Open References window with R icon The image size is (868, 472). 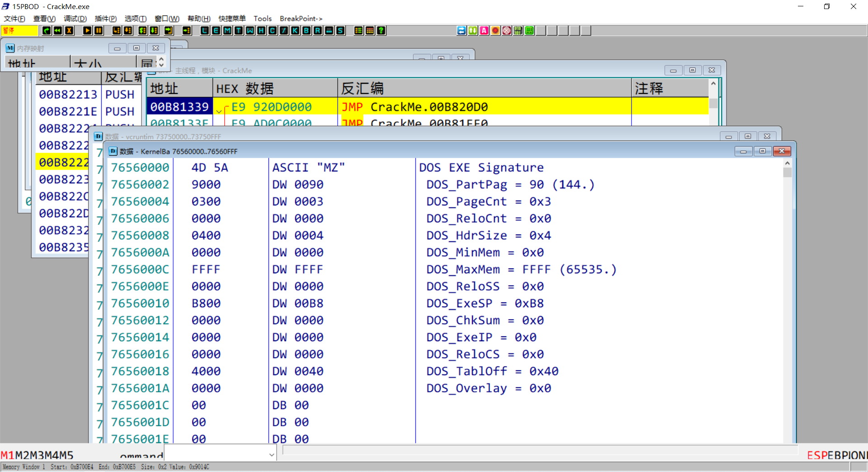(318, 30)
